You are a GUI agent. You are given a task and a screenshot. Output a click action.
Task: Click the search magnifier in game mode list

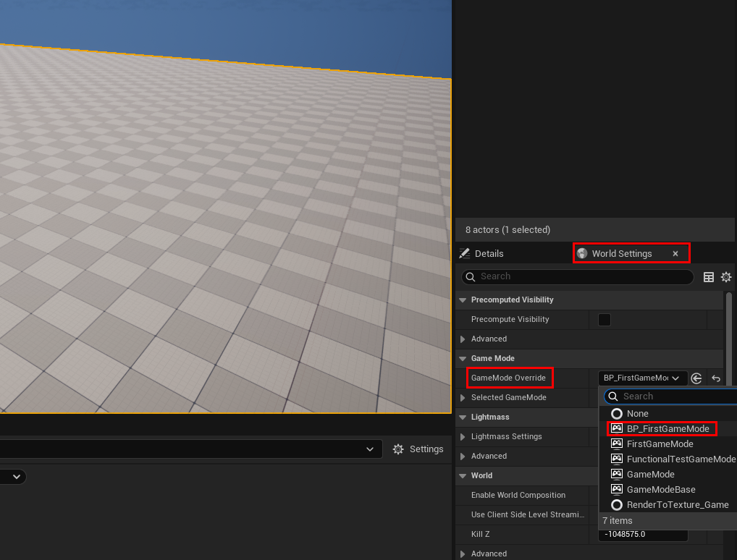pyautogui.click(x=613, y=396)
